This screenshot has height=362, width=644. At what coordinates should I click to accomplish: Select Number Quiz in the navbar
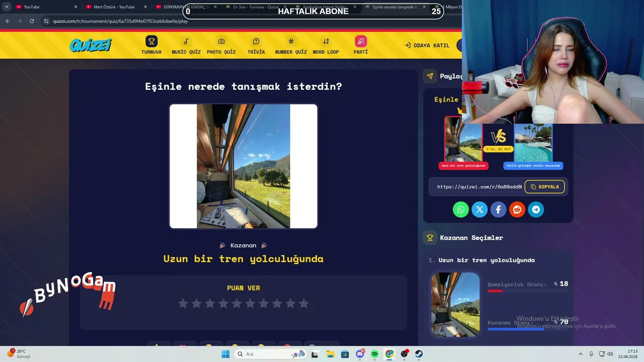click(x=291, y=45)
